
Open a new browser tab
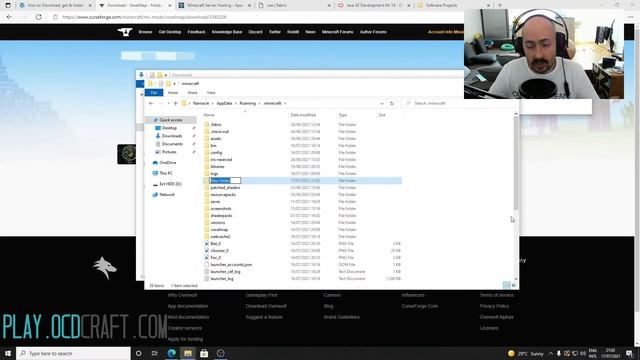500,5
